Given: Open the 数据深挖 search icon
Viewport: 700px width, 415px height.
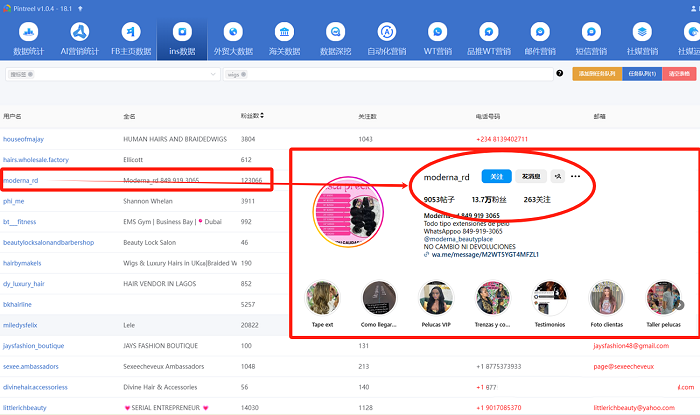Looking at the screenshot, I should pyautogui.click(x=335, y=32).
